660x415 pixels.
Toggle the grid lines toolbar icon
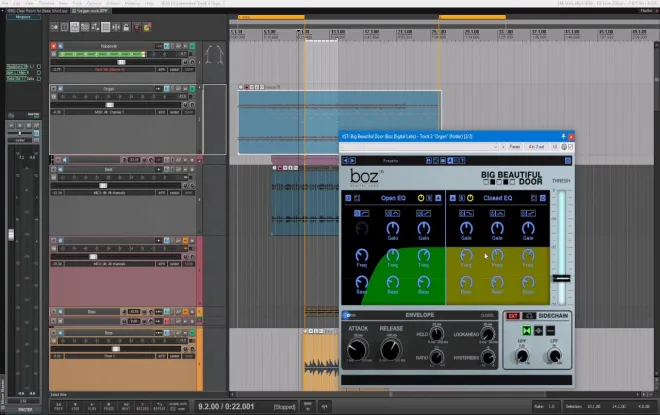[106, 27]
